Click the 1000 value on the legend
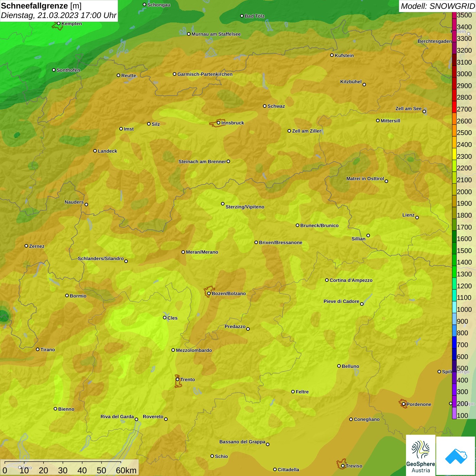This screenshot has height=476, width=476. 464,309
